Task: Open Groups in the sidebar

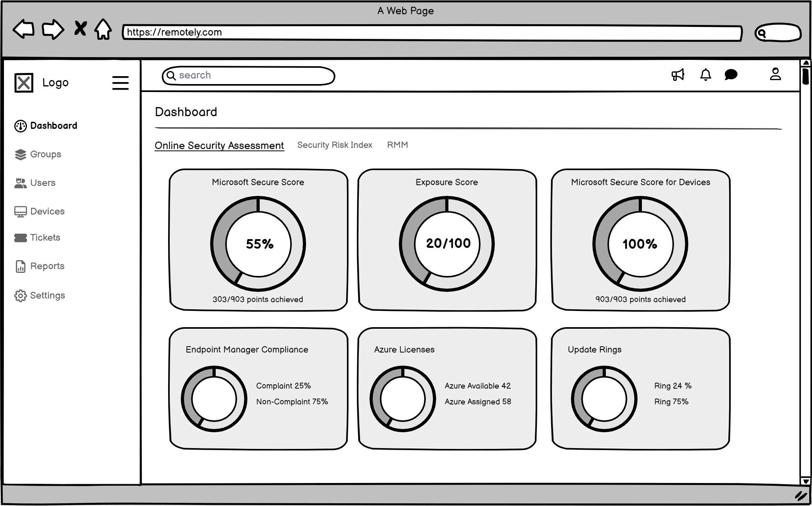Action: pos(45,154)
